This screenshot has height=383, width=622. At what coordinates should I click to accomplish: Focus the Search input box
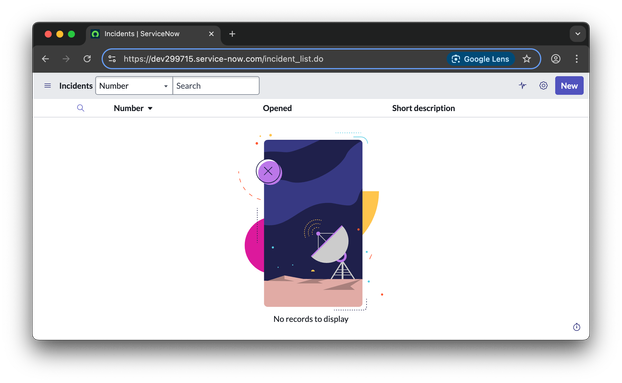pyautogui.click(x=216, y=86)
